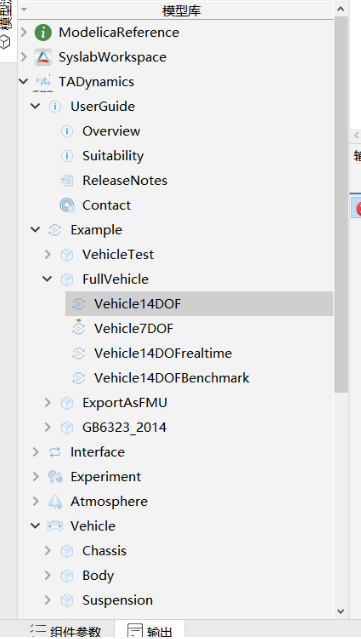Click the FullVehicle package cube icon
This screenshot has height=639, width=361.
pos(67,280)
